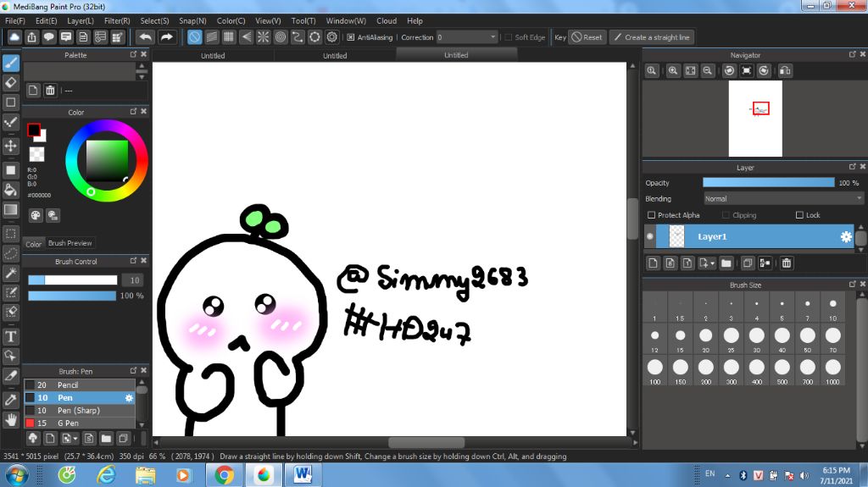Select the Eraser tool
This screenshot has height=487, width=868.
tap(10, 82)
